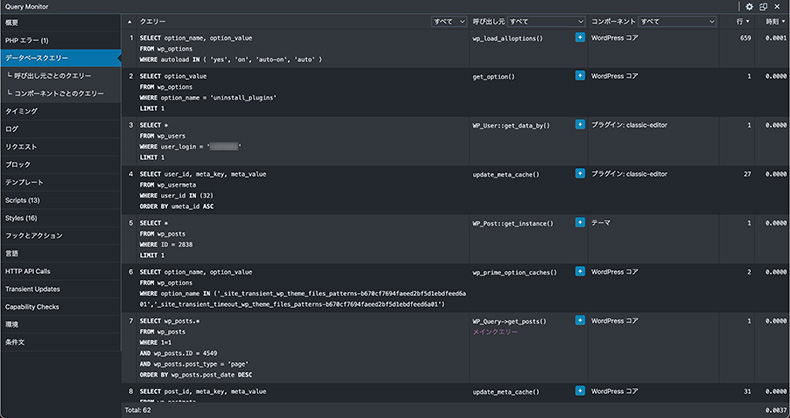
Task: Show call stack for first update_meta_cache()
Action: point(580,174)
